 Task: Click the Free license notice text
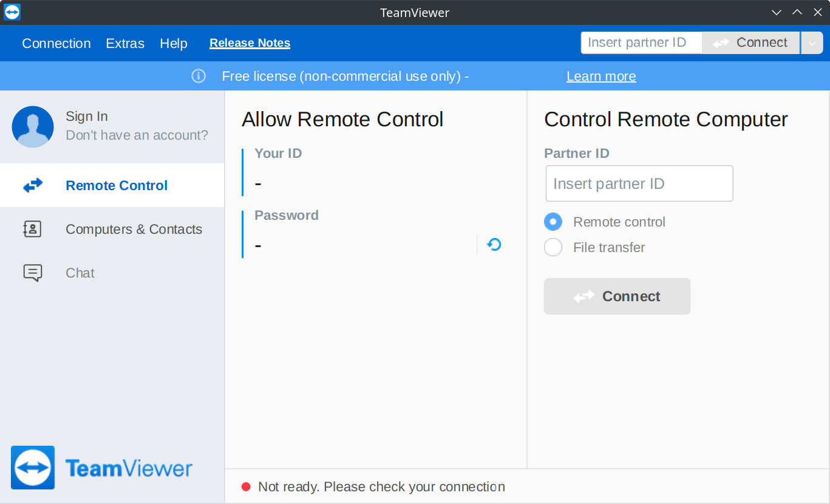point(345,76)
